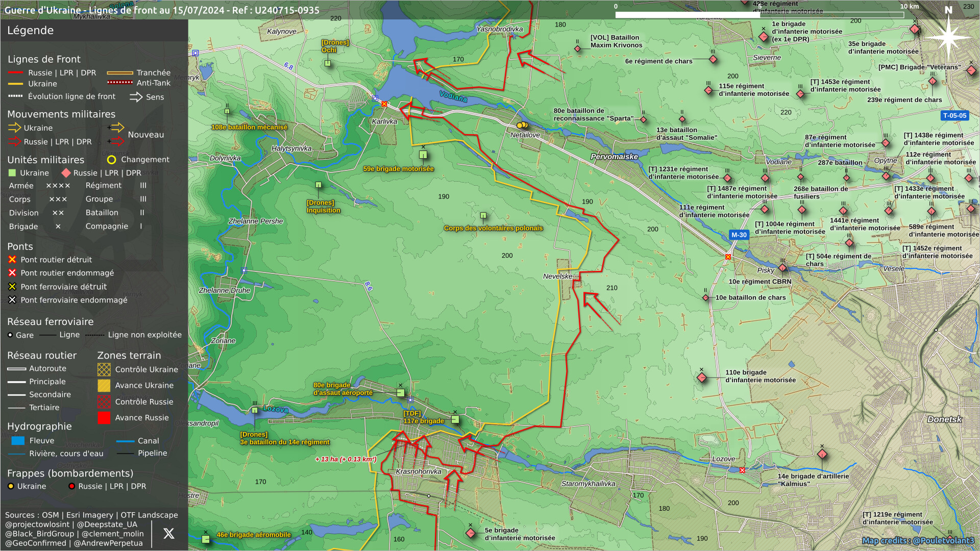
Task: Click the north compass star icon
Action: click(948, 37)
